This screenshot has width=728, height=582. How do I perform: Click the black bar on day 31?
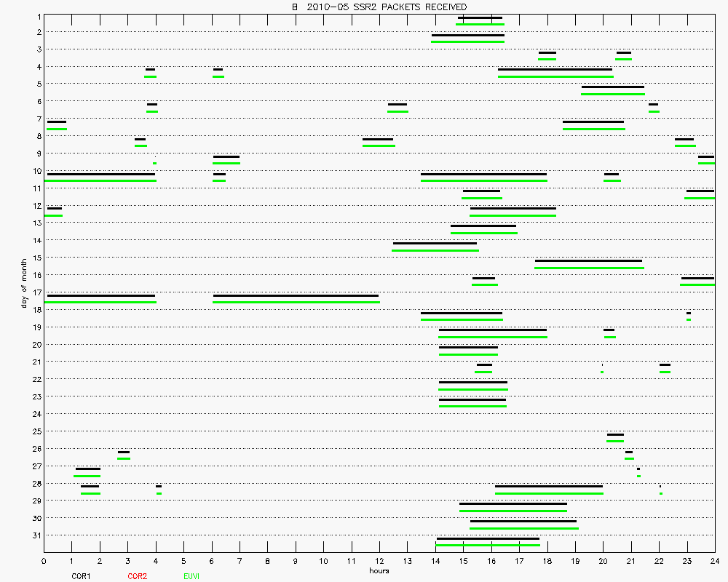click(488, 538)
